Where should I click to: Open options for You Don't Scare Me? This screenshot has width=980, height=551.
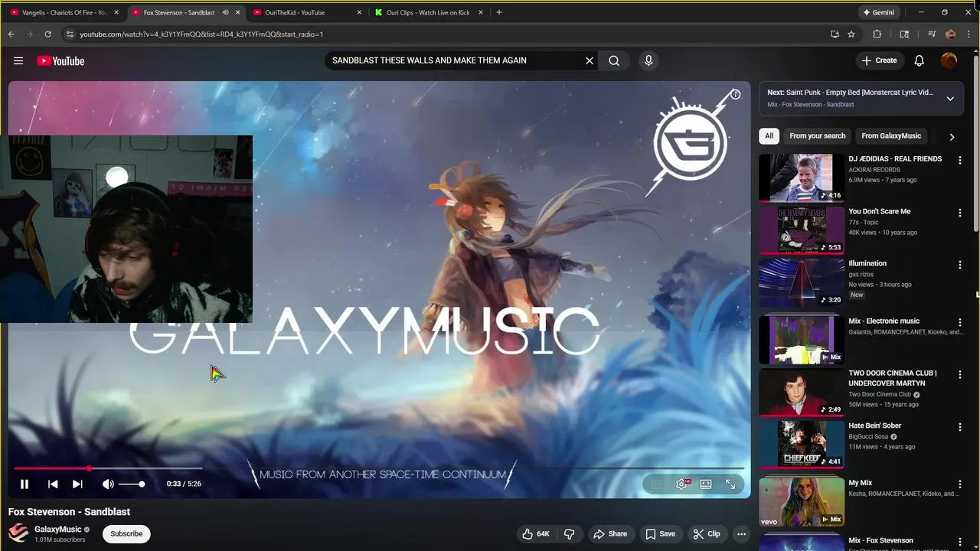959,213
